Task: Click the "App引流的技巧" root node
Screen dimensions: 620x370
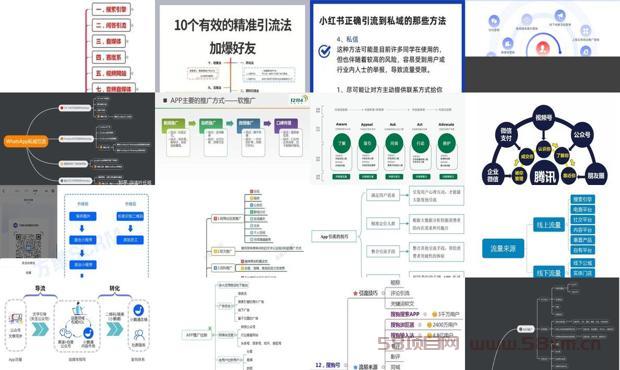Action: (x=335, y=236)
